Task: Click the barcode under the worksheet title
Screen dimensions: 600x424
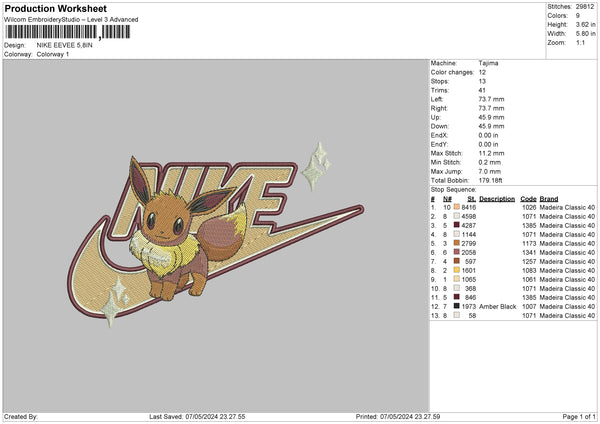Action: (x=68, y=32)
